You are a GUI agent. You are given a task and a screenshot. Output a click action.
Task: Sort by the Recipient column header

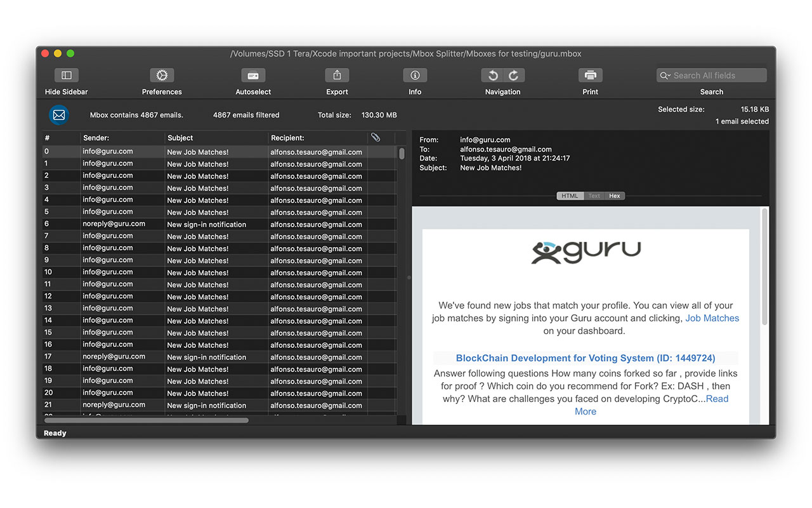click(317, 138)
